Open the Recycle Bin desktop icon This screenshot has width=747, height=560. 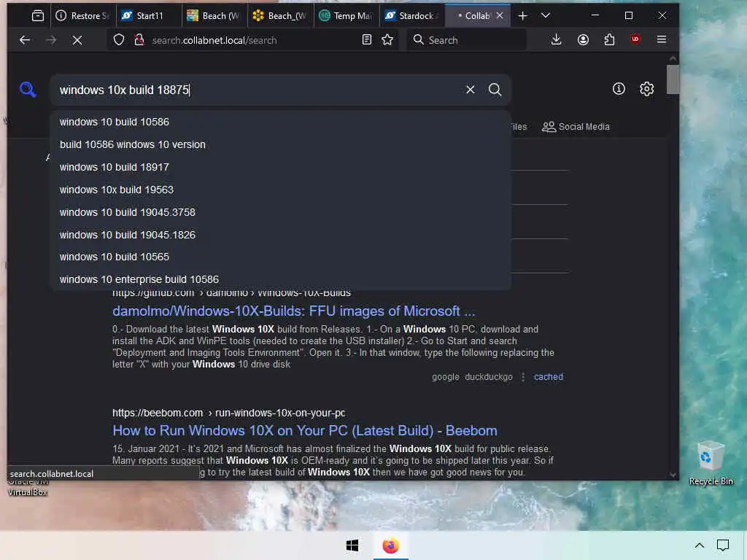[x=711, y=463]
